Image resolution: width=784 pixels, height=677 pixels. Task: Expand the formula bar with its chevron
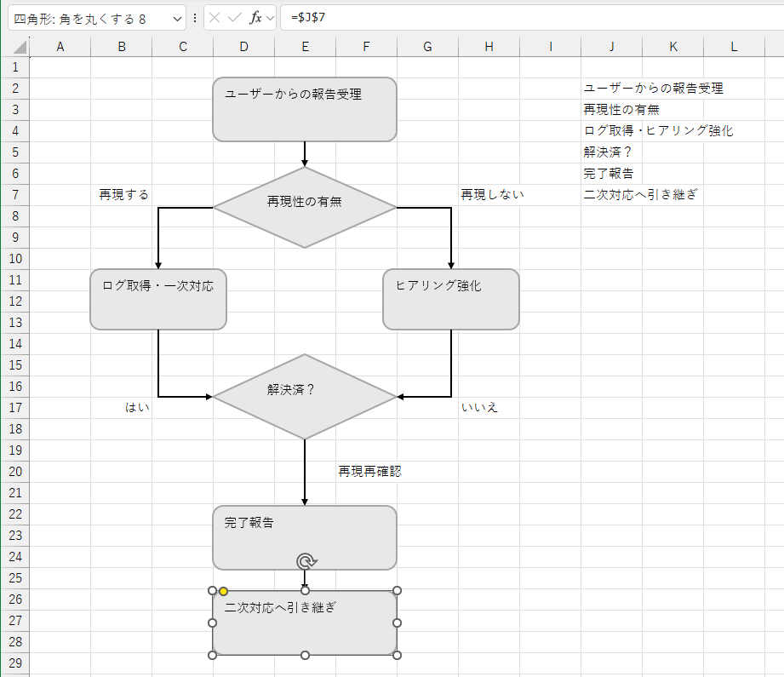[x=272, y=16]
